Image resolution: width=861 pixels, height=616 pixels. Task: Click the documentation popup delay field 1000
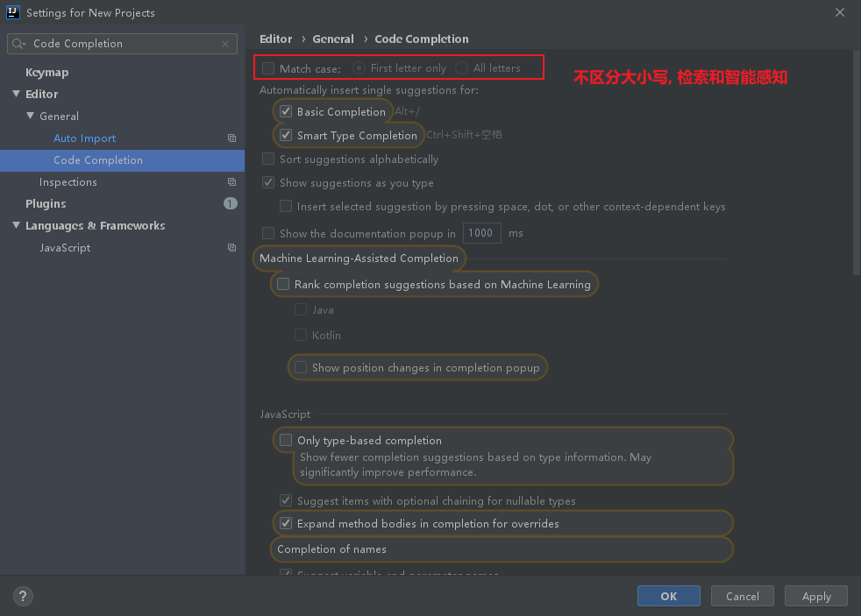click(x=481, y=233)
